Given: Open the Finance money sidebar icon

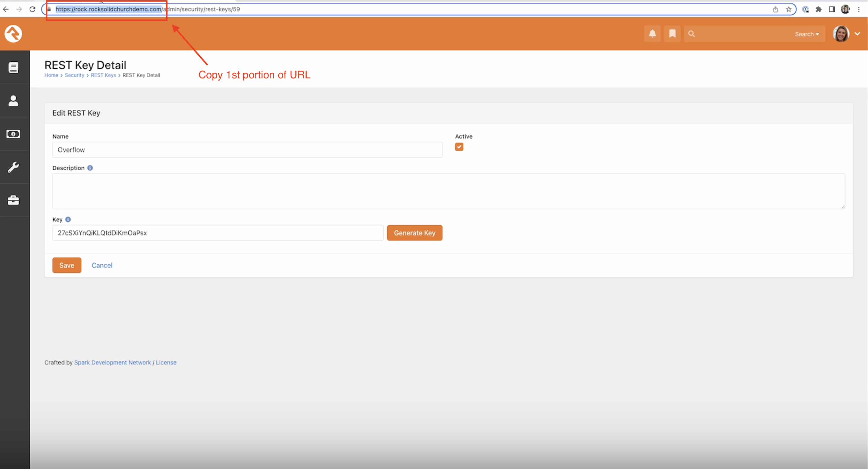Looking at the screenshot, I should [14, 134].
